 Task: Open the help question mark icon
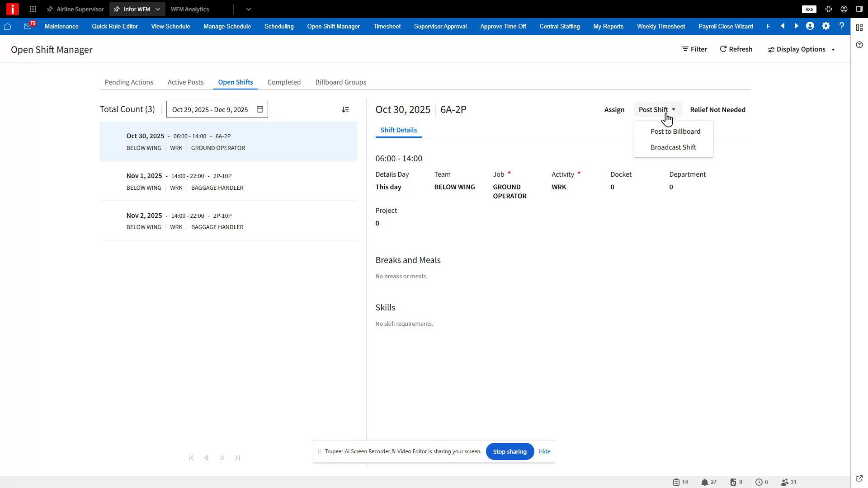(842, 26)
